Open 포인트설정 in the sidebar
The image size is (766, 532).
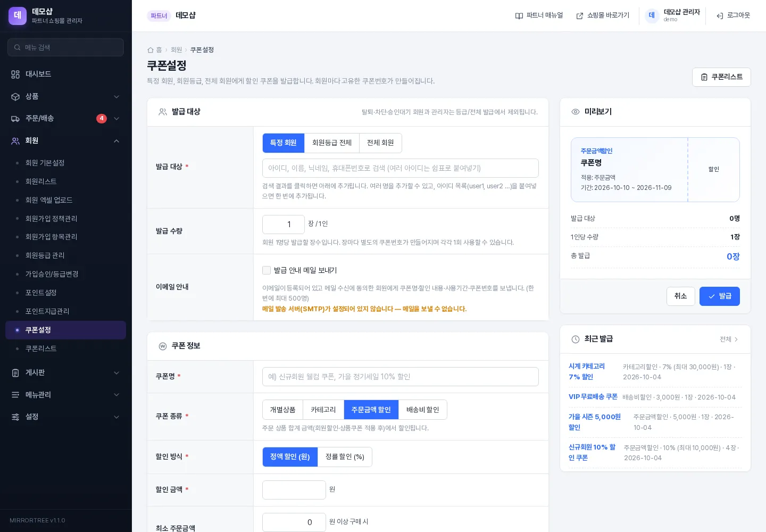pos(65,293)
